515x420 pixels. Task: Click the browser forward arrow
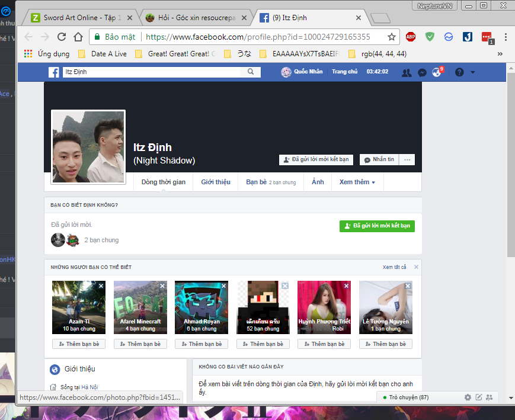tap(45, 37)
